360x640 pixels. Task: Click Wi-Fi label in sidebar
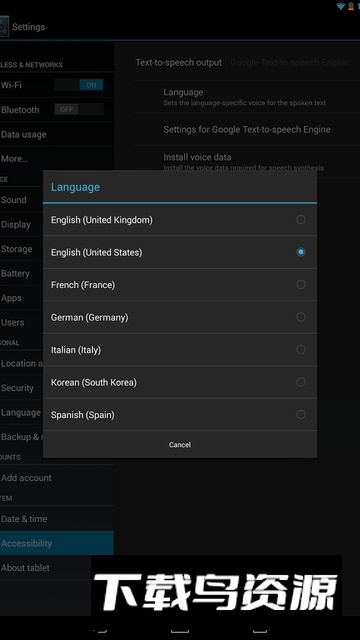11,85
